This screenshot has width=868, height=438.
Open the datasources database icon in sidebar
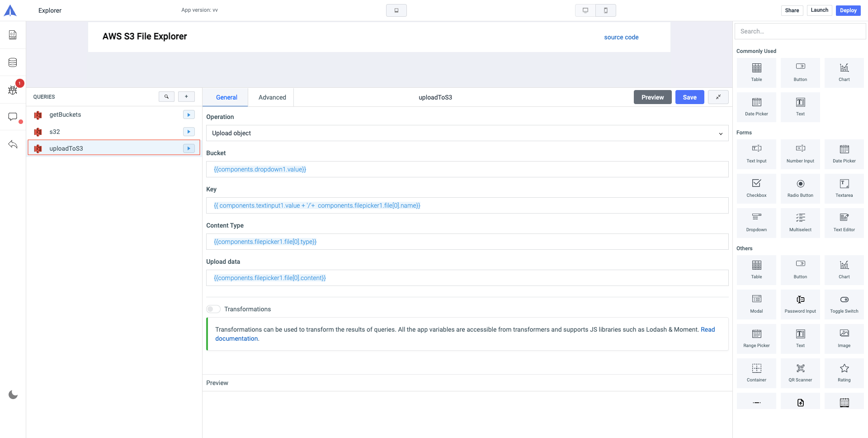pyautogui.click(x=13, y=62)
